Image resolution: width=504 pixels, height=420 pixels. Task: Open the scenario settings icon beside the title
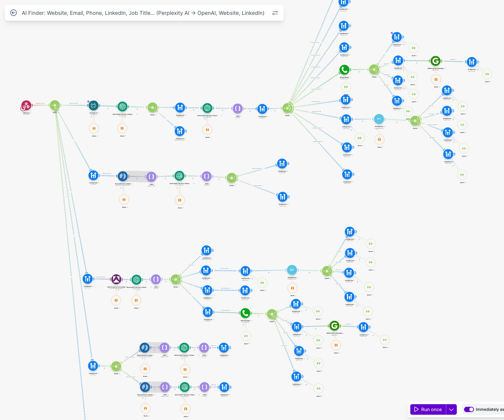point(275,13)
